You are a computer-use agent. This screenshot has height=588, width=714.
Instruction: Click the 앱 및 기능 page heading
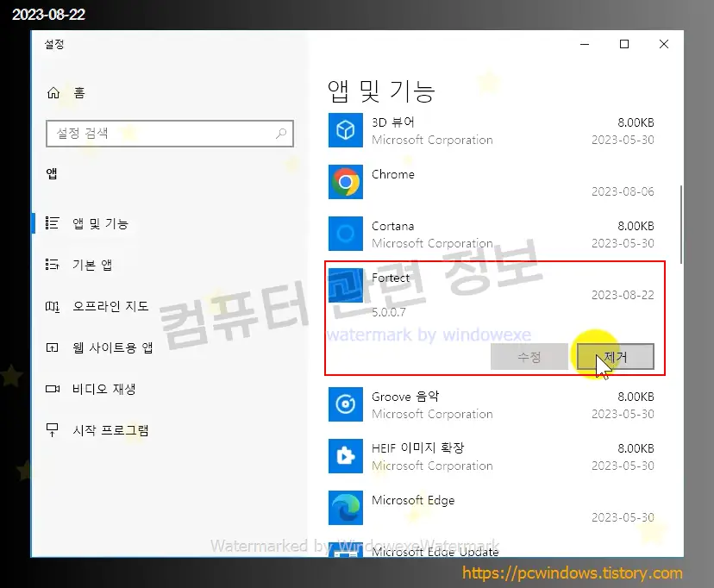pos(381,91)
